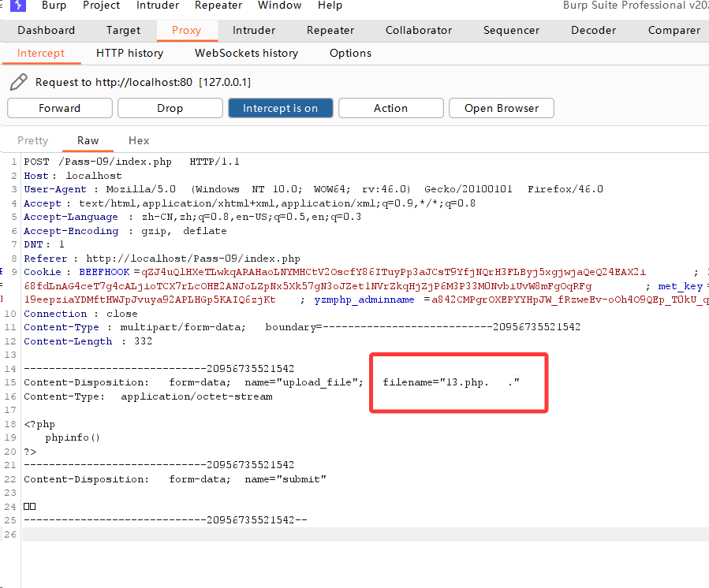The width and height of the screenshot is (709, 588).
Task: Switch to the Target tab
Action: [123, 30]
